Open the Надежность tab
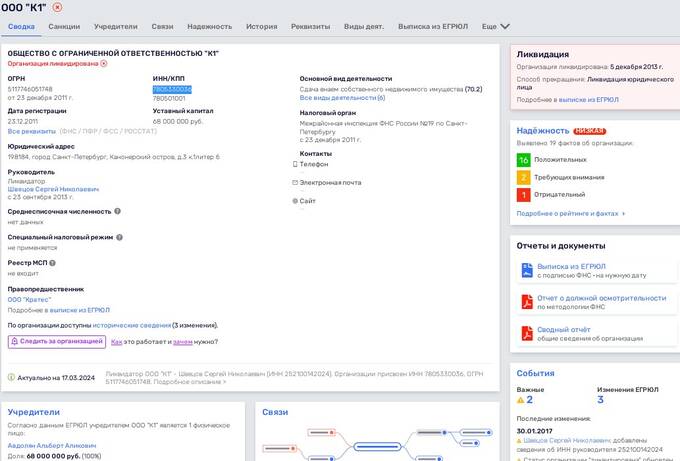 (x=209, y=26)
